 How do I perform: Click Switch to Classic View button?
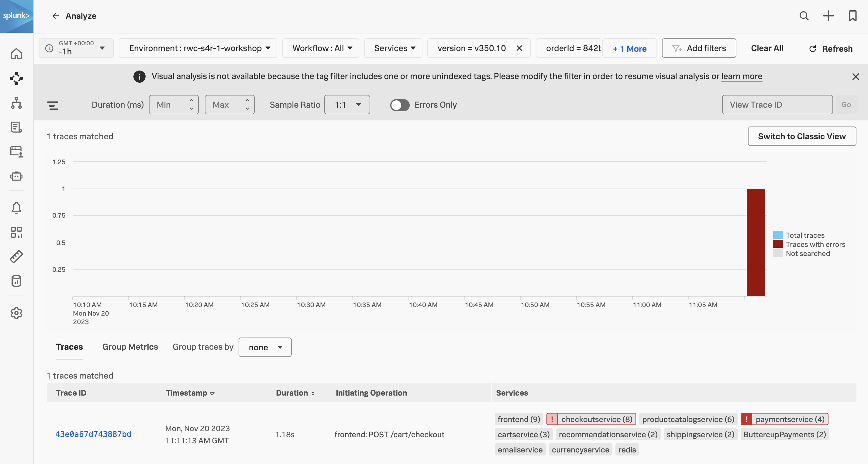point(802,136)
